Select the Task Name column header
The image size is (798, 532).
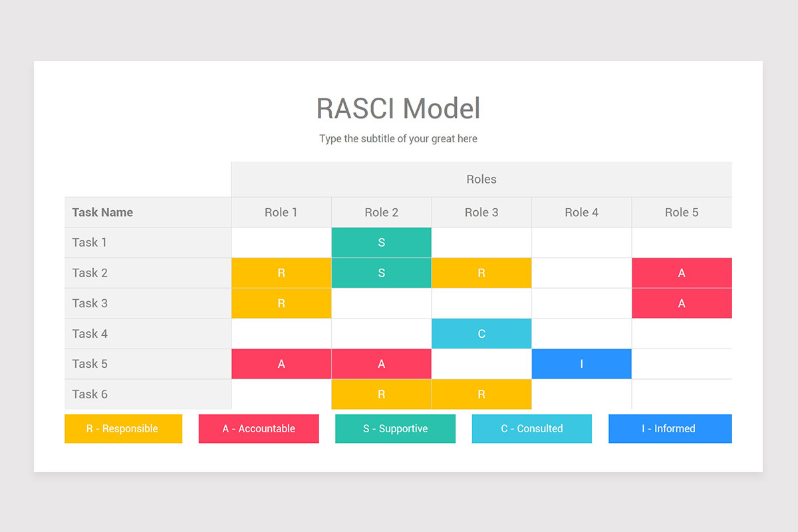pos(102,211)
